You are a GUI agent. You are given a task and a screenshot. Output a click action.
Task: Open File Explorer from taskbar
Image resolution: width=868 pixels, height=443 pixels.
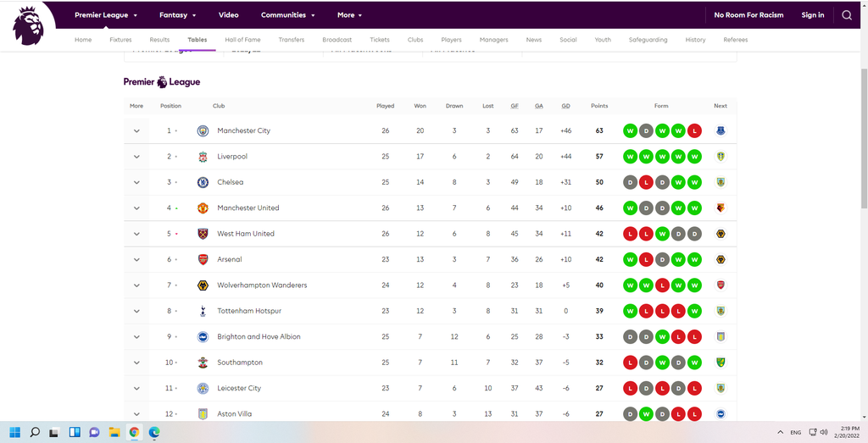pos(114,432)
